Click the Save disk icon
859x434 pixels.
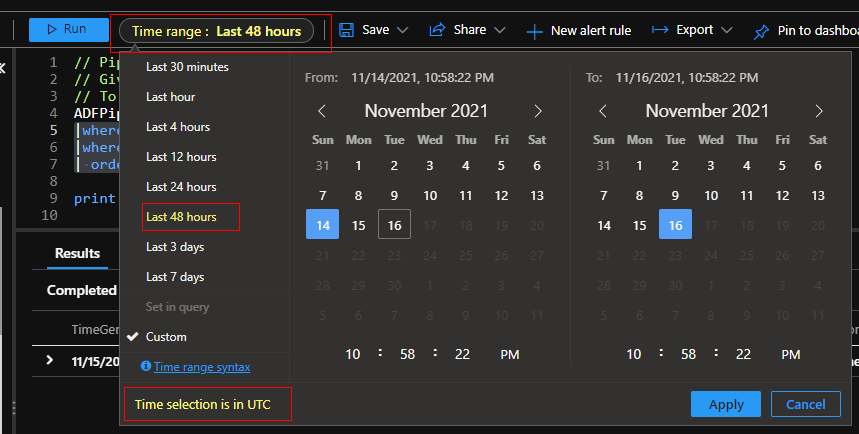click(x=346, y=30)
